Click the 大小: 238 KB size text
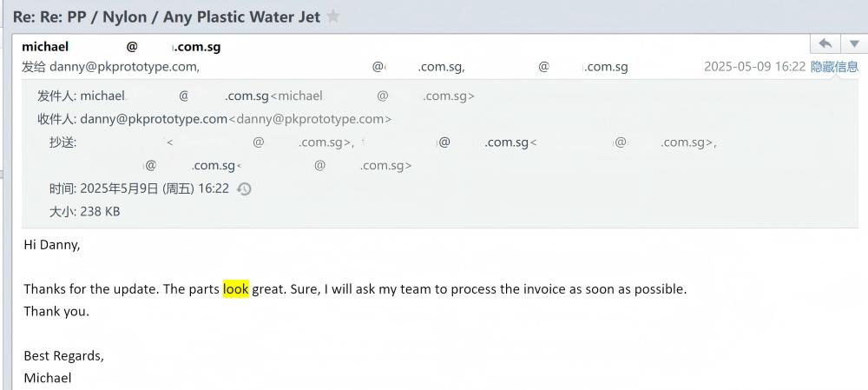 pos(84,211)
